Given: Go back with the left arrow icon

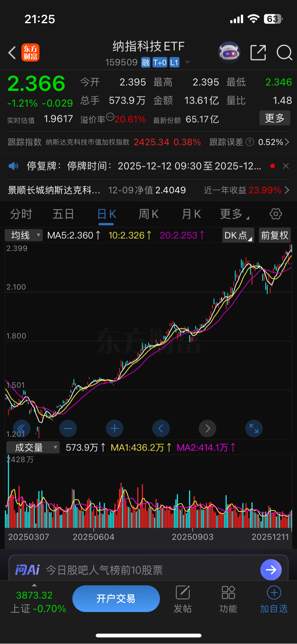Looking at the screenshot, I should tap(12, 52).
